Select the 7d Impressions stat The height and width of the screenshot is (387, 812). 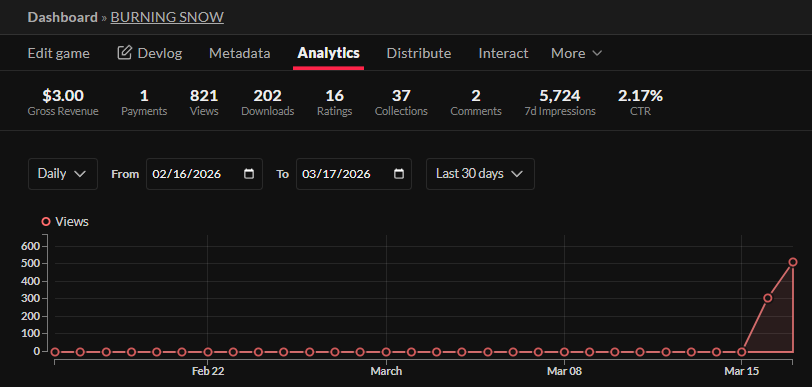click(560, 103)
